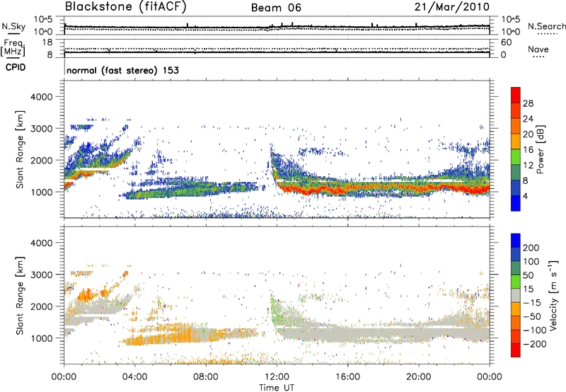Select the "normal (fast stereo) 153" mode text
The height and width of the screenshot is (392, 566).
[x=122, y=70]
